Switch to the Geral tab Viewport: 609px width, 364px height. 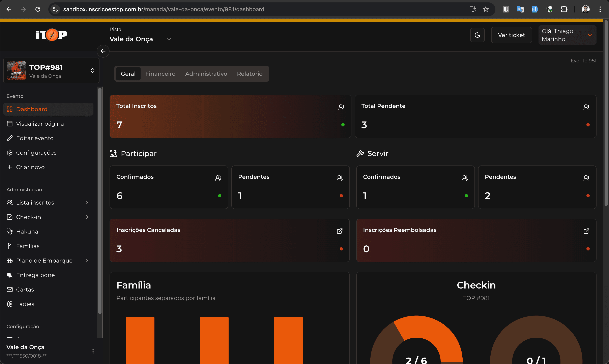(128, 73)
